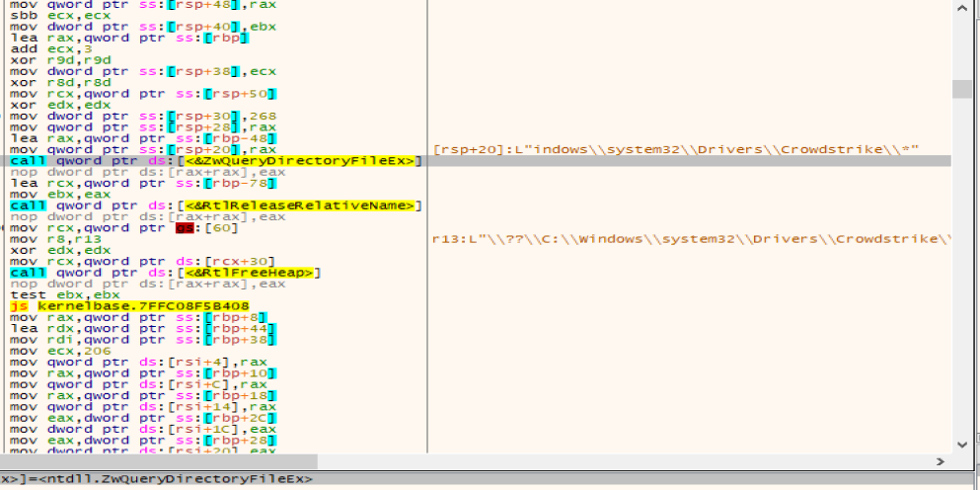
Task: Select the 'xor r8d,r8d' instruction
Action: (60, 83)
